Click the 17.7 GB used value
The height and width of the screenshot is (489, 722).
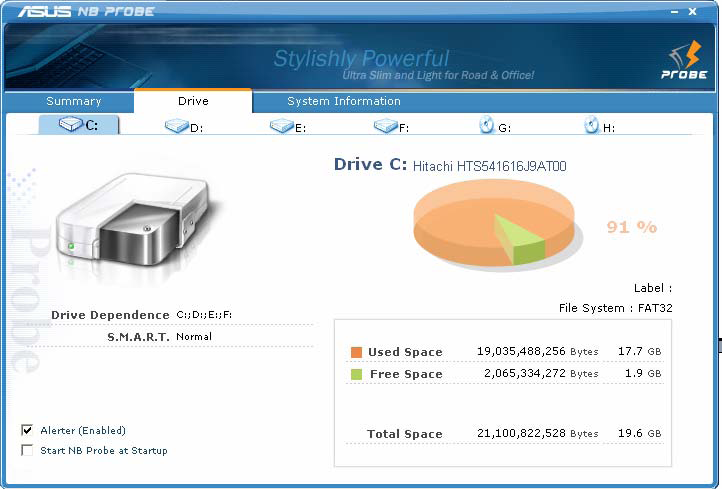point(640,351)
